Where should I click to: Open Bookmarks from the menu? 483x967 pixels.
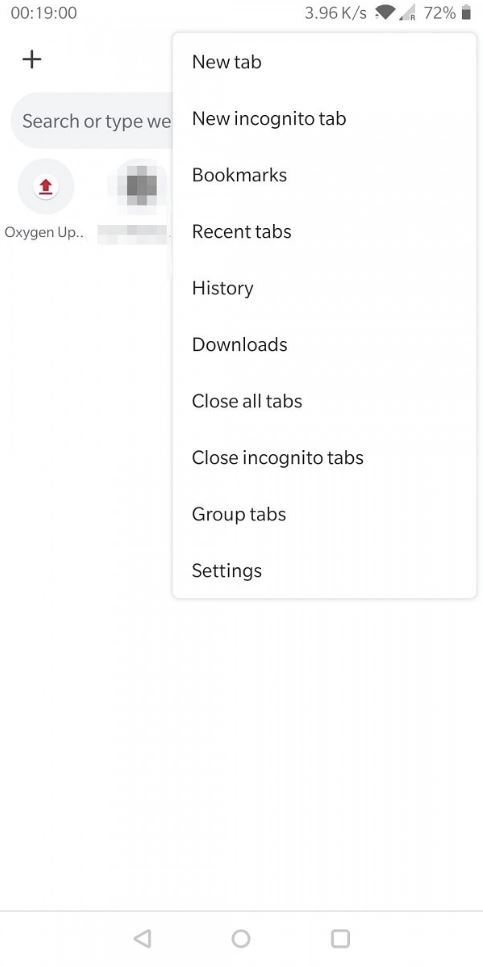coord(324,175)
